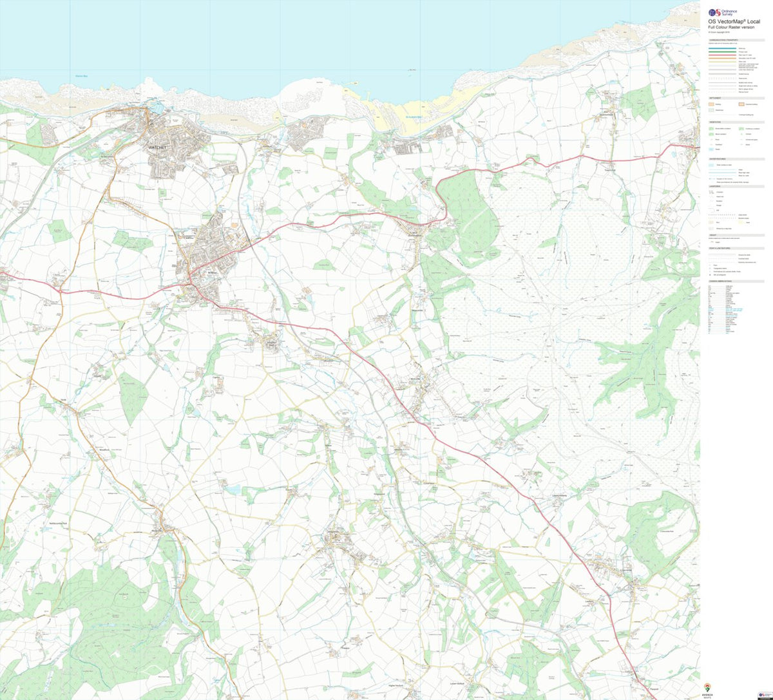The height and width of the screenshot is (700, 773).
Task: Click the 'Full Colour Raster version' subtitle
Action: coord(731,27)
